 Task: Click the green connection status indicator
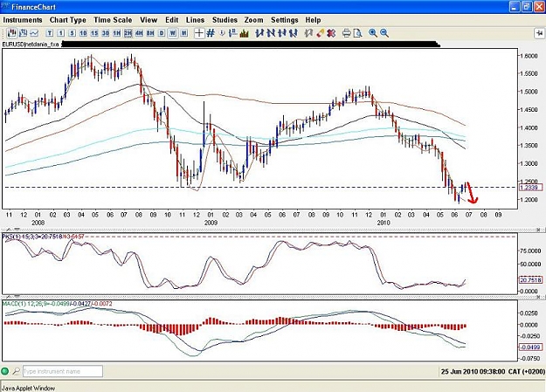coord(5,371)
